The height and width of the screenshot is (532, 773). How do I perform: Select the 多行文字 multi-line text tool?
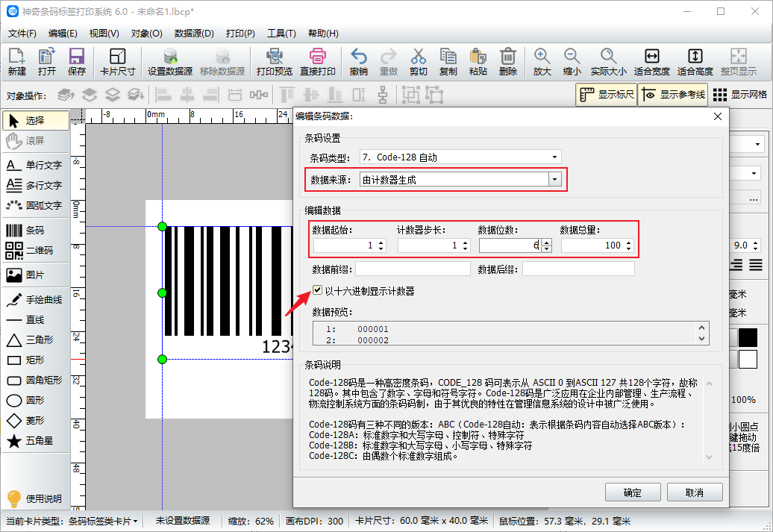(36, 185)
